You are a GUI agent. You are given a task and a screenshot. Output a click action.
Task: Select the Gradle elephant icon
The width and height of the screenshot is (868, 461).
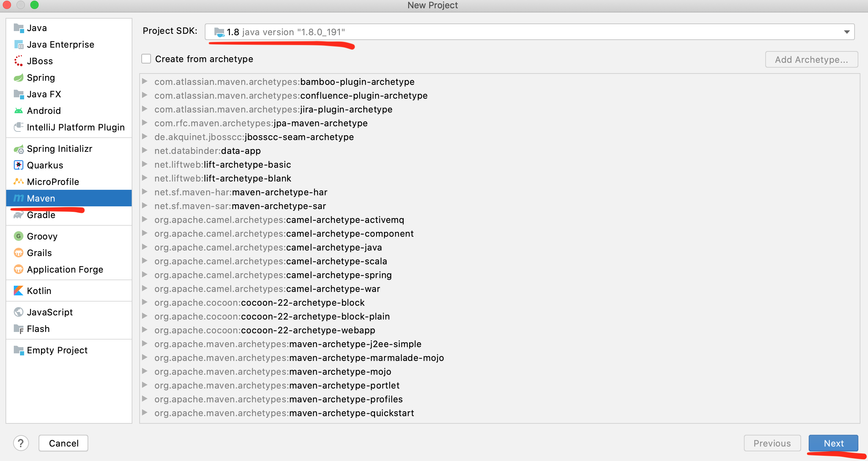(x=18, y=215)
